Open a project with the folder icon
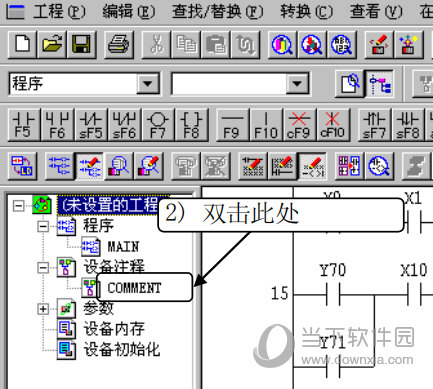This screenshot has width=433, height=389. [x=52, y=44]
